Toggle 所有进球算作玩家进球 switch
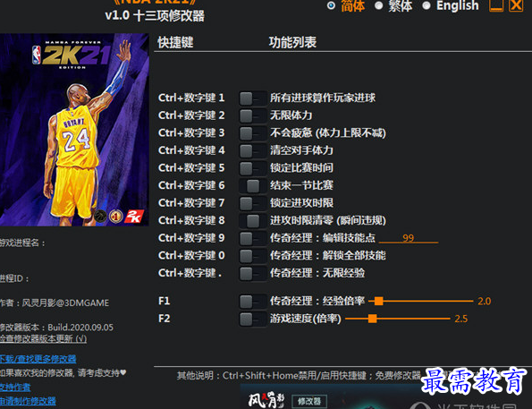This screenshot has width=532, height=409. (x=253, y=98)
